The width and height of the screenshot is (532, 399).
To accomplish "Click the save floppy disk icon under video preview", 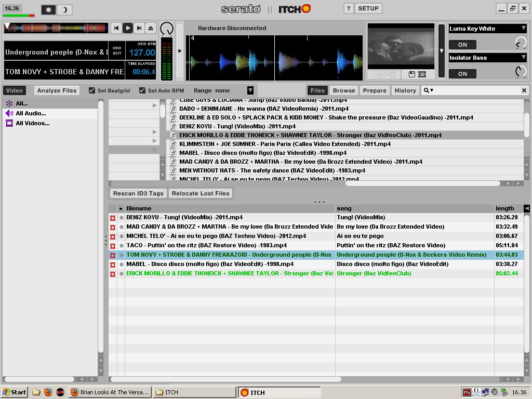I will coord(411,74).
